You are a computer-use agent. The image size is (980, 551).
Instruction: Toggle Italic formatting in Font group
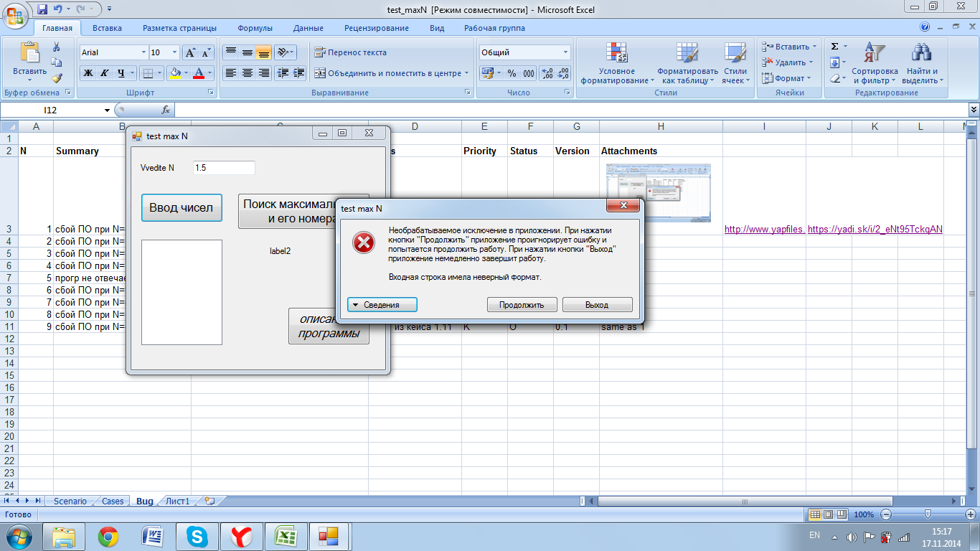[x=105, y=73]
